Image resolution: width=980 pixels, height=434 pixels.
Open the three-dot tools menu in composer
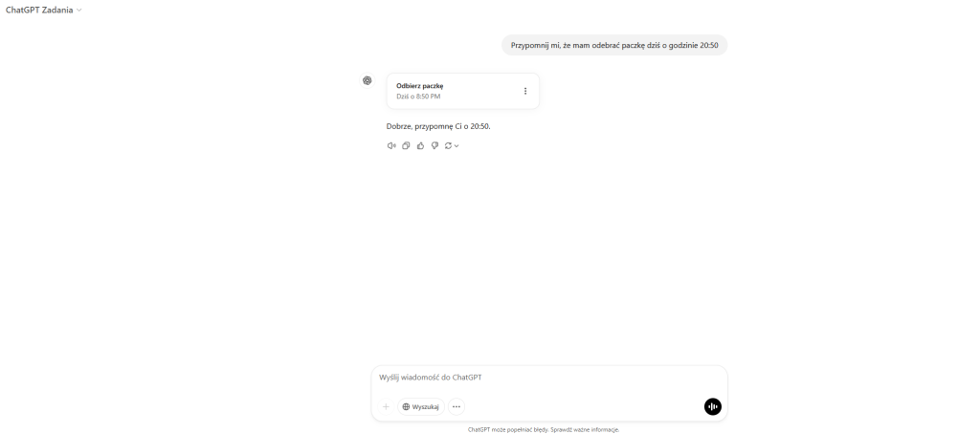(457, 406)
